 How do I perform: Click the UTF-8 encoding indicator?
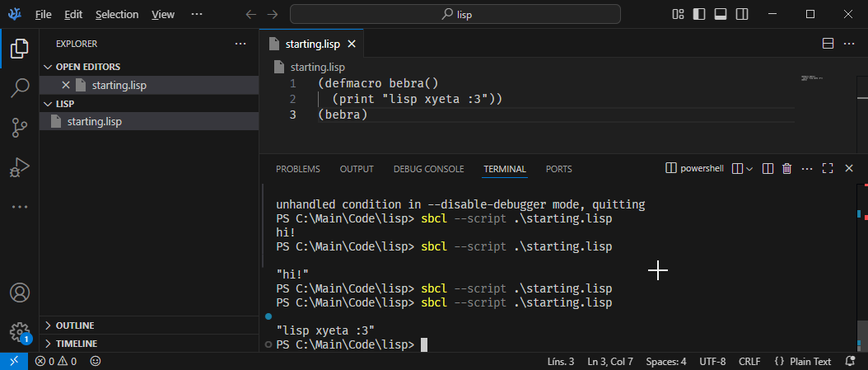(712, 361)
